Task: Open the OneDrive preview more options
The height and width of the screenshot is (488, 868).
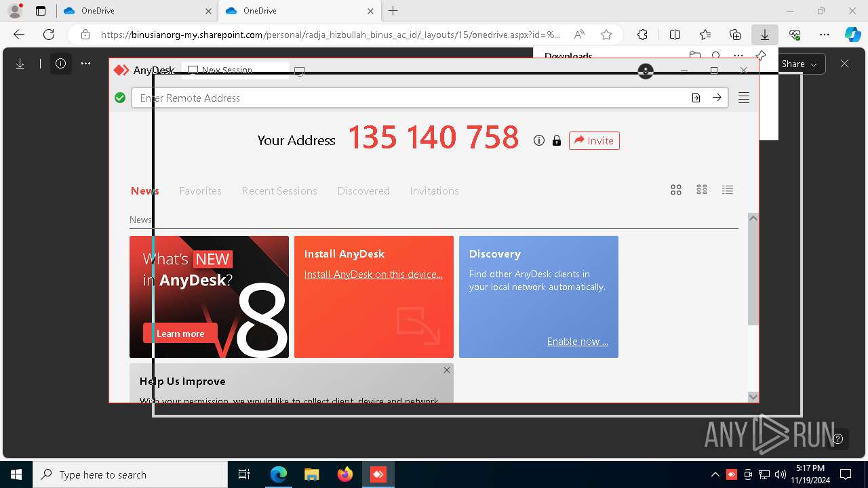Action: pos(85,64)
